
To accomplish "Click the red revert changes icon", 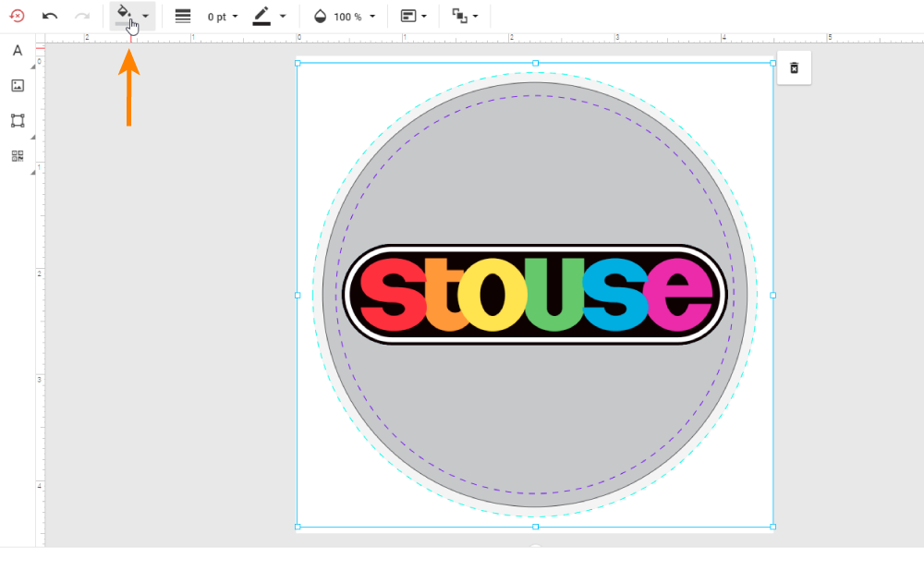I will [x=17, y=16].
